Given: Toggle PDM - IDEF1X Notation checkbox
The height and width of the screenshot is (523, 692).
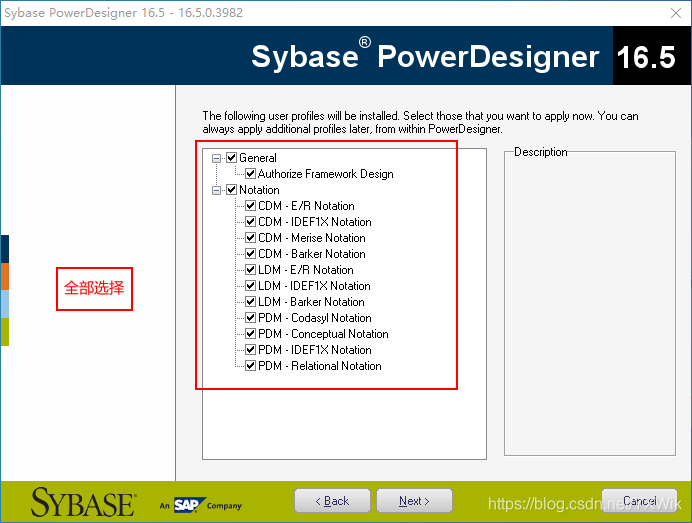Looking at the screenshot, I should click(x=251, y=350).
